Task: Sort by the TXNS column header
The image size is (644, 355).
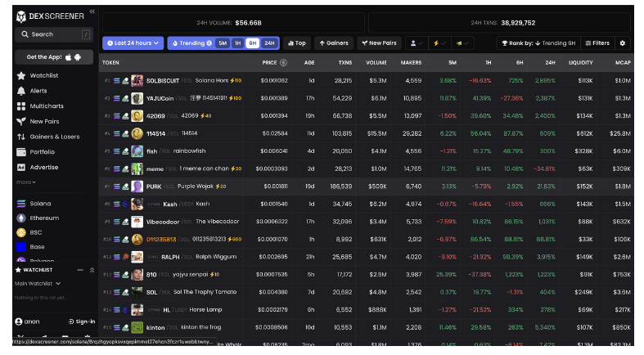Action: click(x=345, y=63)
